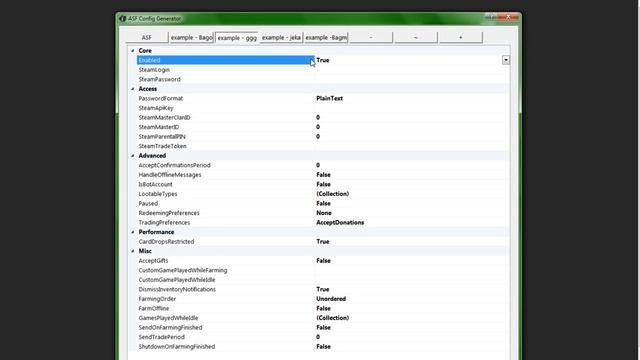
Task: Click the PlainText value
Action: (x=329, y=98)
